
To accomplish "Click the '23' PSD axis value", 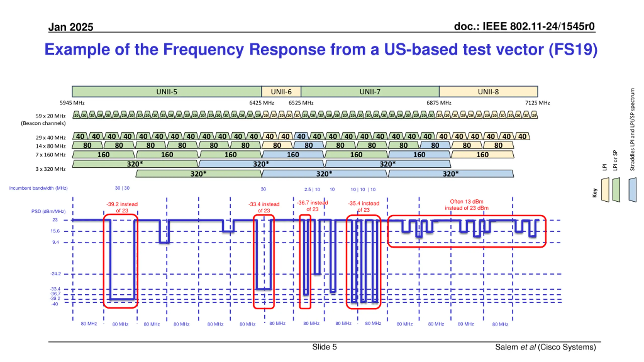I will pos(55,220).
